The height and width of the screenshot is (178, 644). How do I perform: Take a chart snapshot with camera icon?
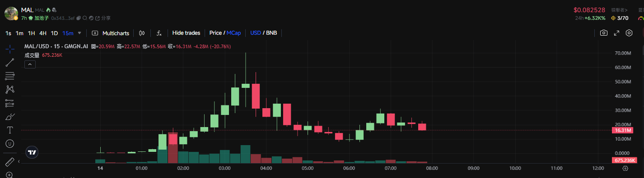(603, 33)
